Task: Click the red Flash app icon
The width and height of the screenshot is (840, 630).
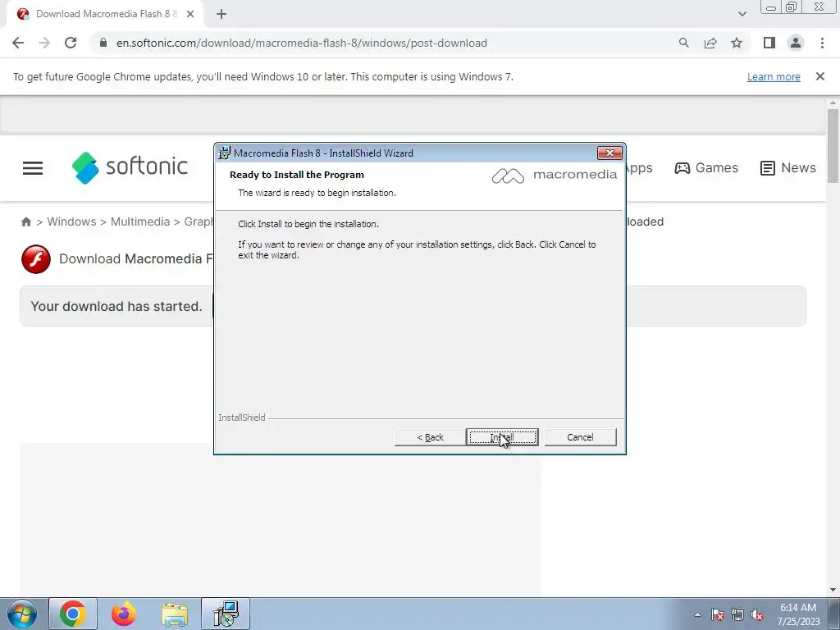Action: (36, 259)
